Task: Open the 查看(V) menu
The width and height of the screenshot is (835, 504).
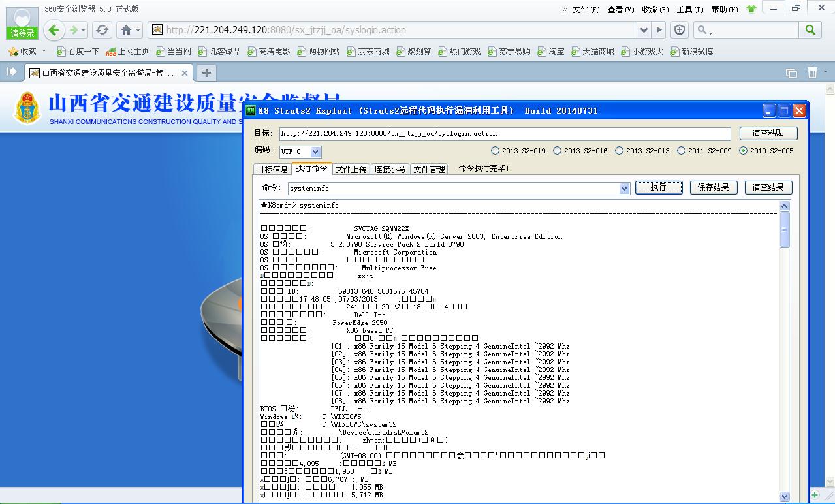Action: tap(620, 9)
